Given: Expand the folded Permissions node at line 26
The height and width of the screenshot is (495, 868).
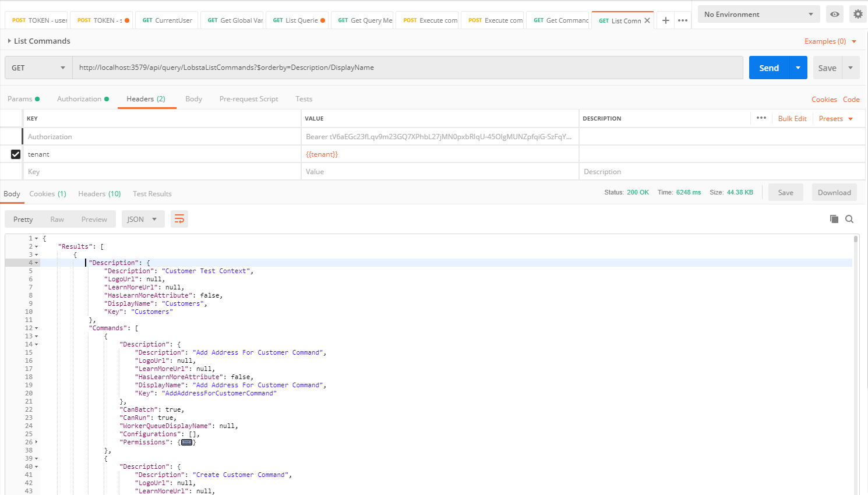Looking at the screenshot, I should [x=37, y=442].
